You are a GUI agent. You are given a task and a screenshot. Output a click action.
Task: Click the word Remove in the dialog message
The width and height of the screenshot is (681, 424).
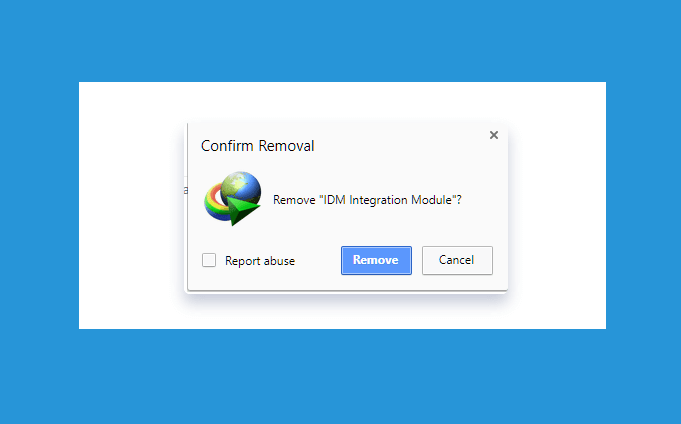[294, 200]
